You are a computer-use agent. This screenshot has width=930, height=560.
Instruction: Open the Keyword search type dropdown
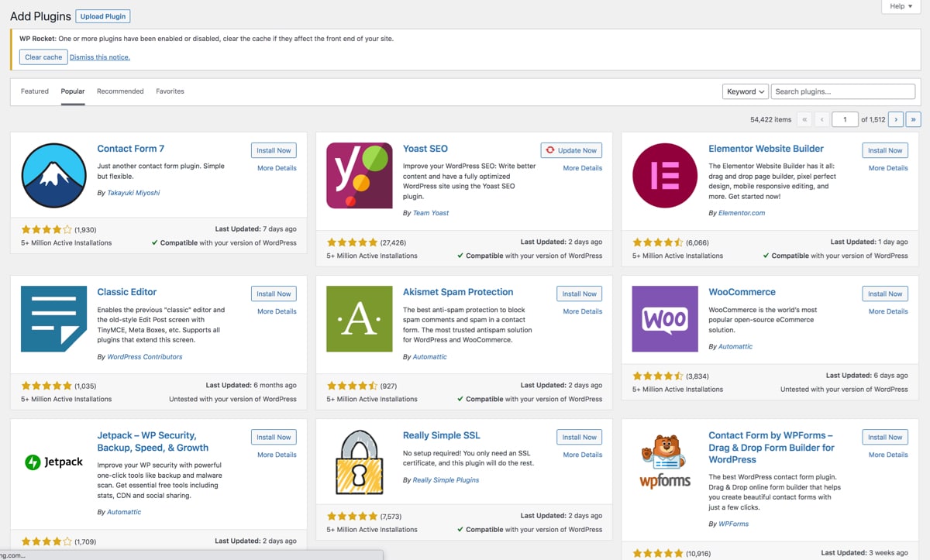746,91
